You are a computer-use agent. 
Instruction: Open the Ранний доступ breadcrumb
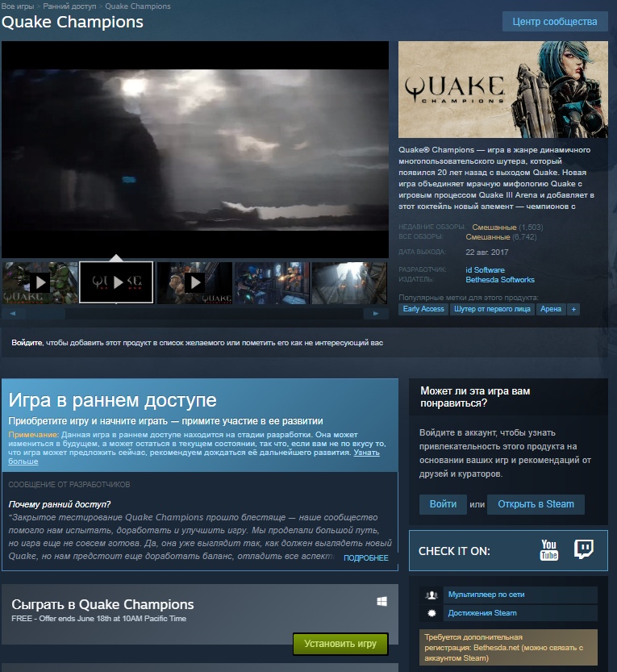click(69, 6)
